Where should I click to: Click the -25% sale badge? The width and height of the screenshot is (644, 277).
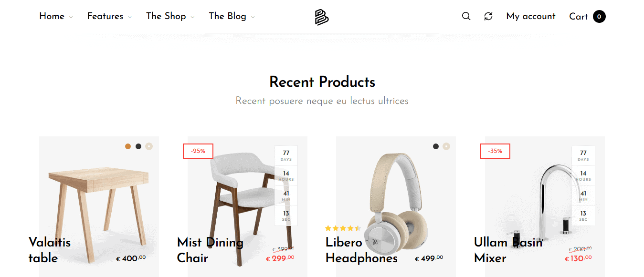point(198,151)
